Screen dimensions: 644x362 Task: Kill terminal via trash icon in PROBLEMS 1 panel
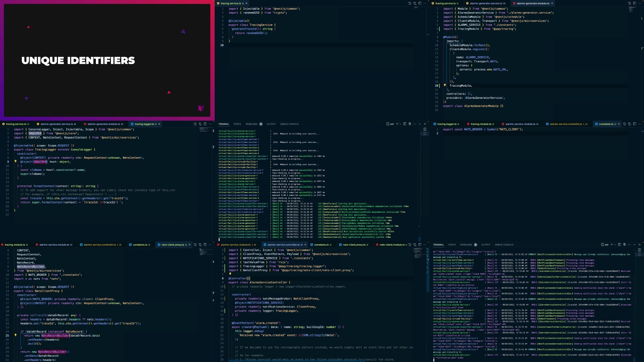click(x=410, y=124)
